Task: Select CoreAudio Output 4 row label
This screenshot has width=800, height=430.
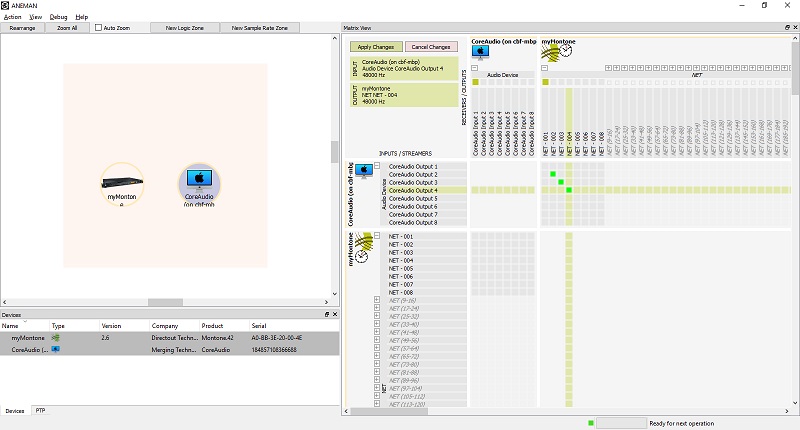Action: click(x=413, y=190)
